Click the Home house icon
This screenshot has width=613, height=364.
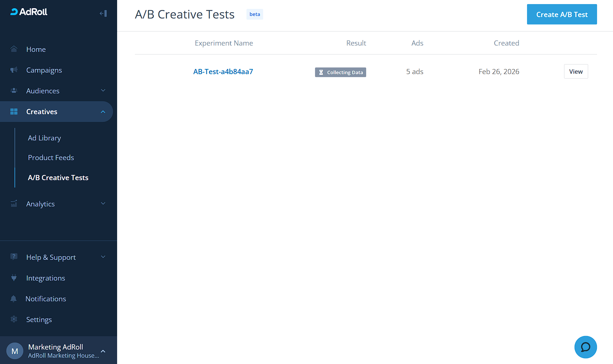(14, 49)
